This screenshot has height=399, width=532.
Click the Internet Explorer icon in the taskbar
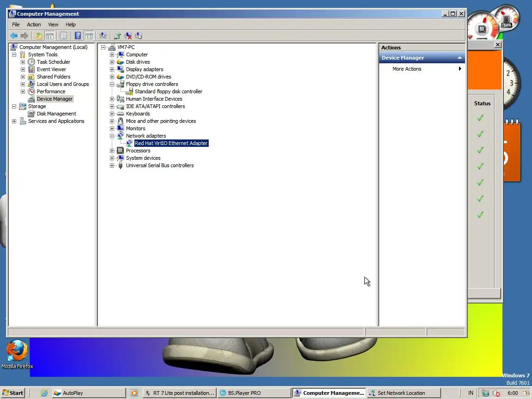[44, 393]
